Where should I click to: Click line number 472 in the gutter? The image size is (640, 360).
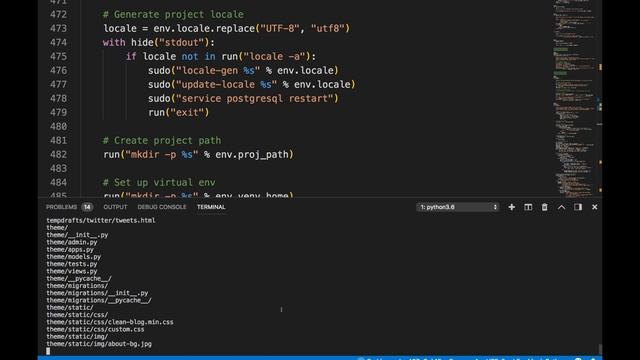[58, 14]
